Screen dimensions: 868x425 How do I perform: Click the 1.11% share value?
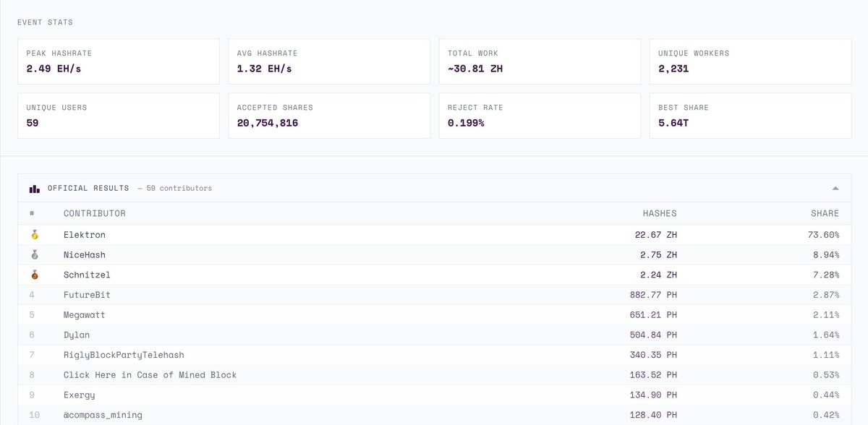[827, 355]
